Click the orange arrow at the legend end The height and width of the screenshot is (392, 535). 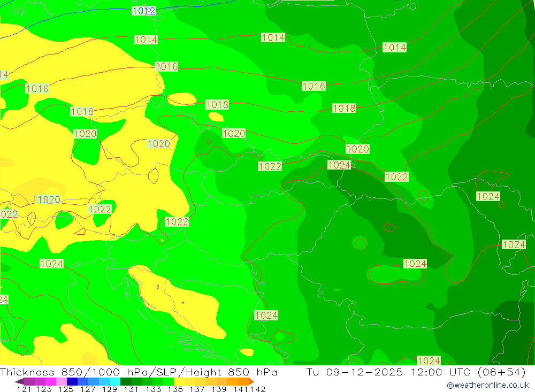[x=251, y=381]
